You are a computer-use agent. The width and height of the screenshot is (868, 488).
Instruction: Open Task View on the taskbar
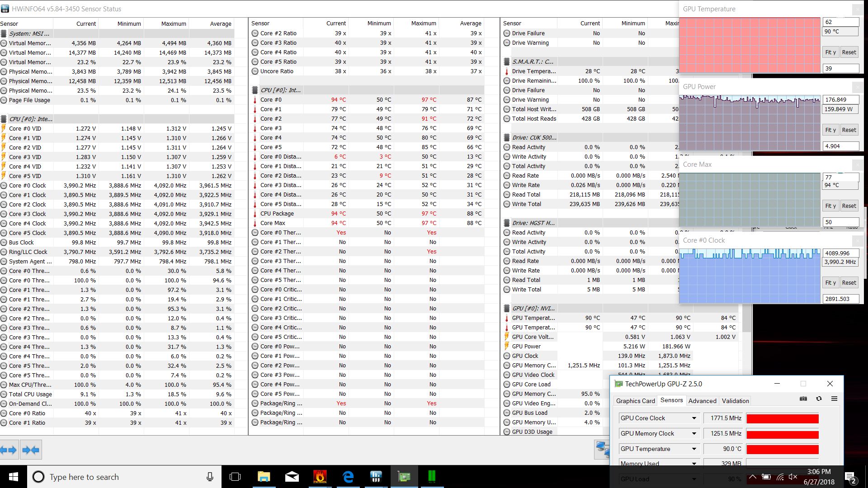(235, 477)
